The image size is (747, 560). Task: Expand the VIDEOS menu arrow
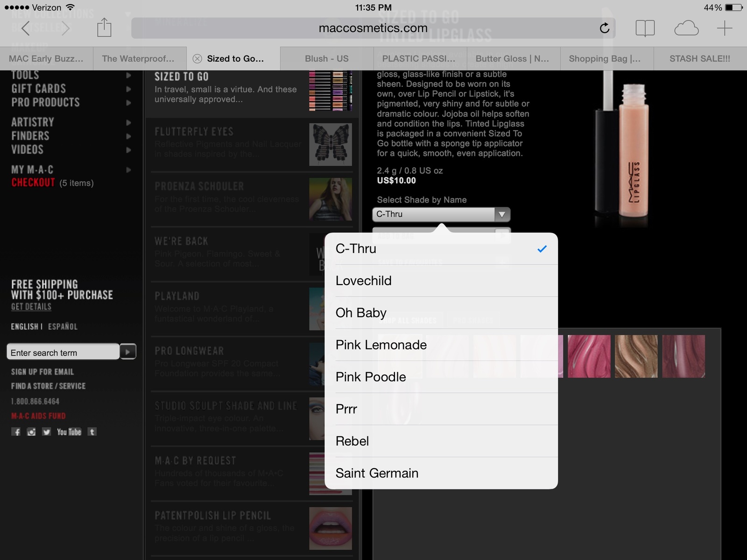tap(128, 150)
